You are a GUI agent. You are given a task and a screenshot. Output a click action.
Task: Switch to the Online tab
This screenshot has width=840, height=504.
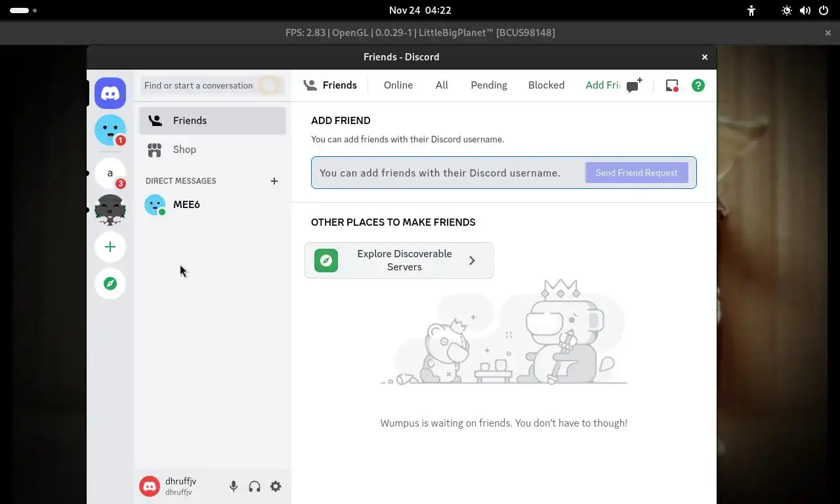pos(398,85)
